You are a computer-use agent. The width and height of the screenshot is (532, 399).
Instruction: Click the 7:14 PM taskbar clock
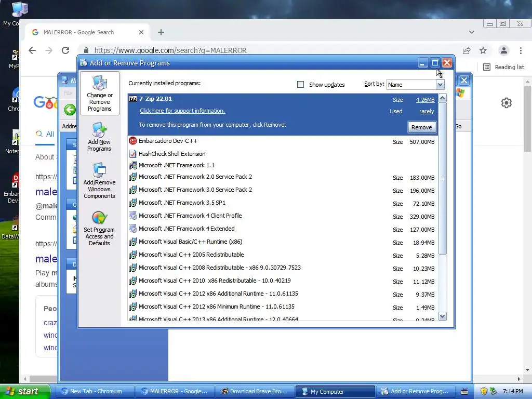513,391
